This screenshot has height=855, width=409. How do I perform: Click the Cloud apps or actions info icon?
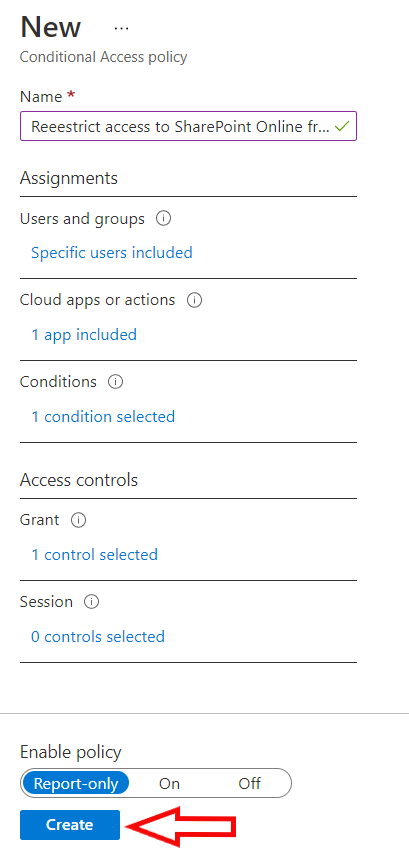coord(194,300)
